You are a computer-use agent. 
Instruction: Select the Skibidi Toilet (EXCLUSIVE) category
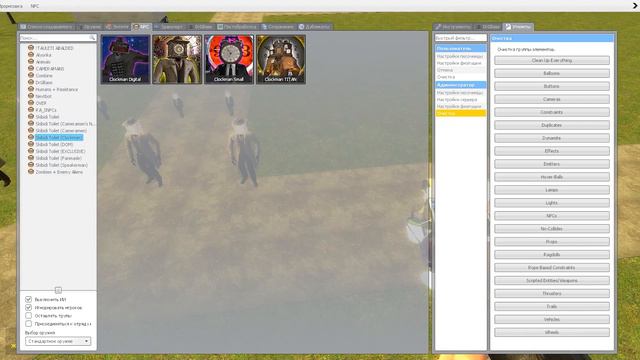tap(60, 151)
